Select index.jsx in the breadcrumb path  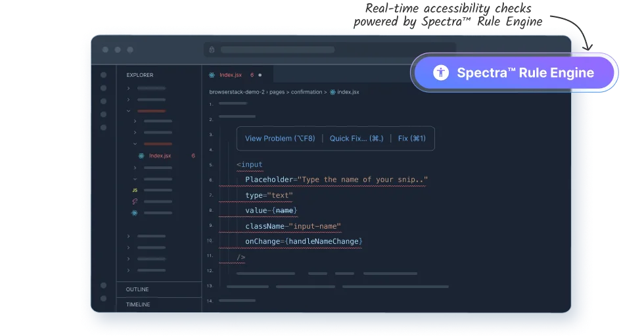tap(348, 92)
